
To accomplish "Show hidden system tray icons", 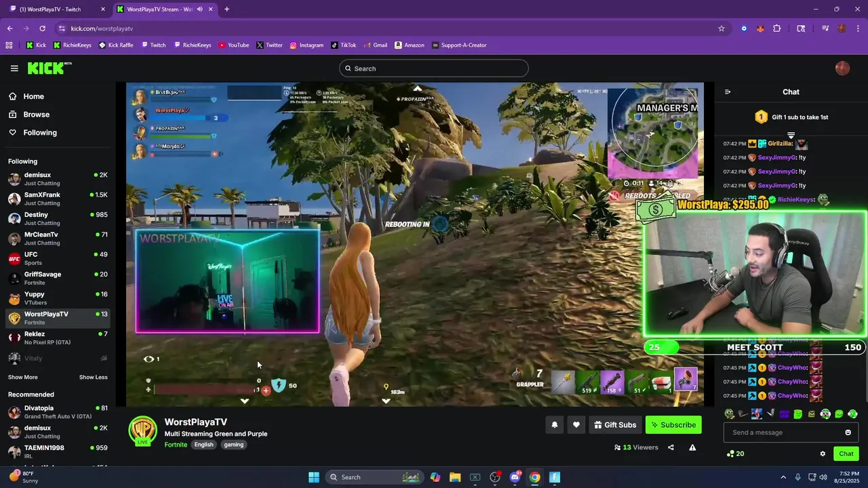I will (x=783, y=477).
